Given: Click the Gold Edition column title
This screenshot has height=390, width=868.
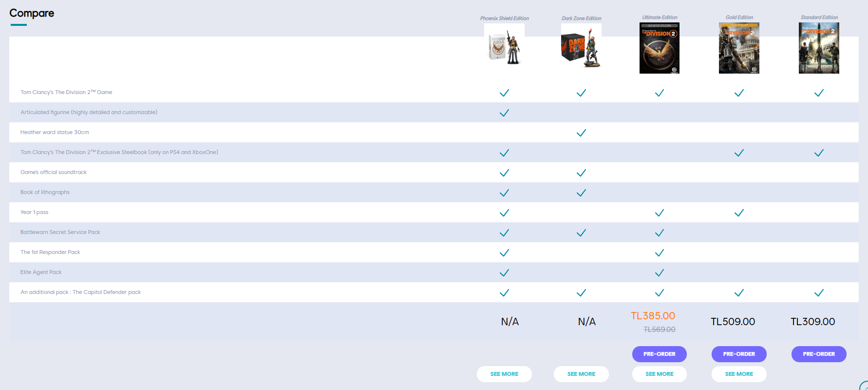Looking at the screenshot, I should [x=739, y=18].
